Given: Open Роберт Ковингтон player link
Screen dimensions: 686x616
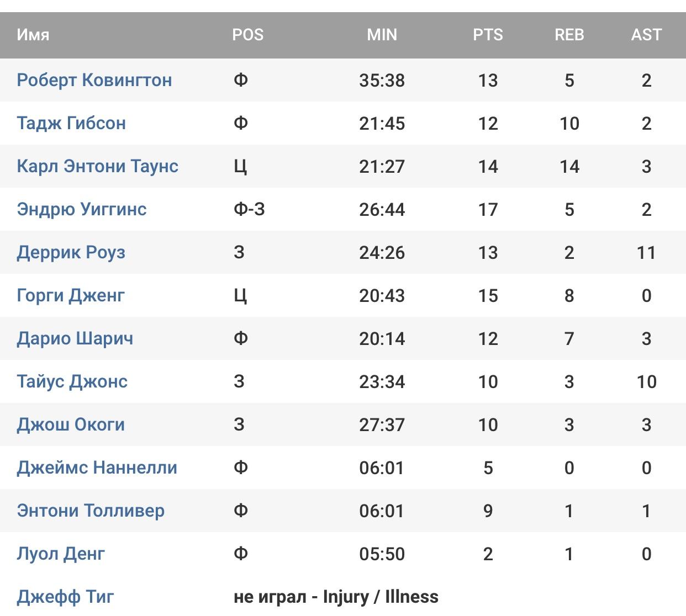Looking at the screenshot, I should coord(94,80).
